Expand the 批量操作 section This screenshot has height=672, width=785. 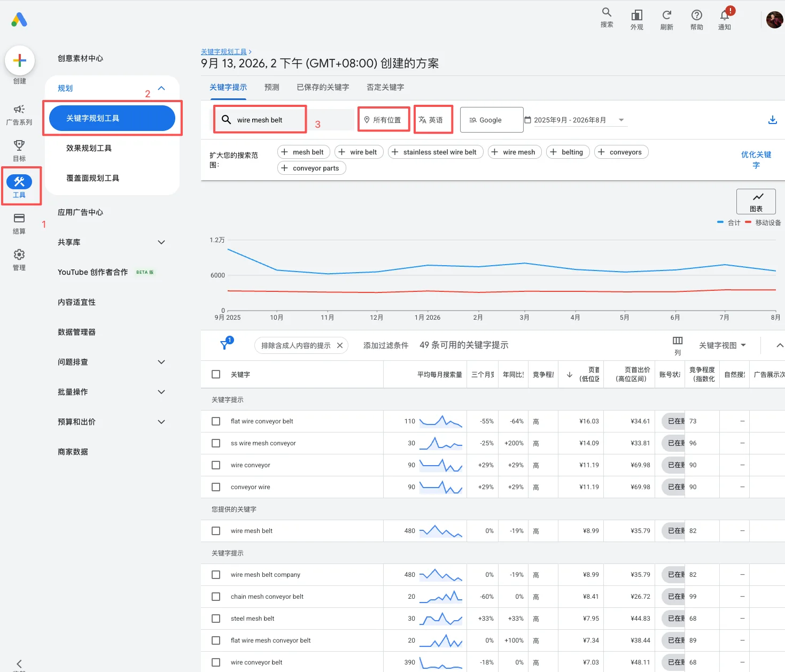(x=161, y=392)
